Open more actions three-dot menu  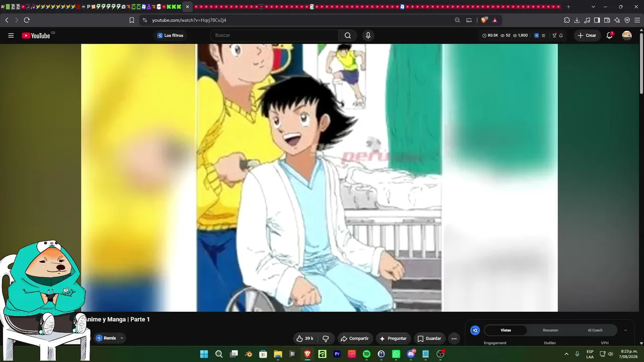[x=454, y=338]
